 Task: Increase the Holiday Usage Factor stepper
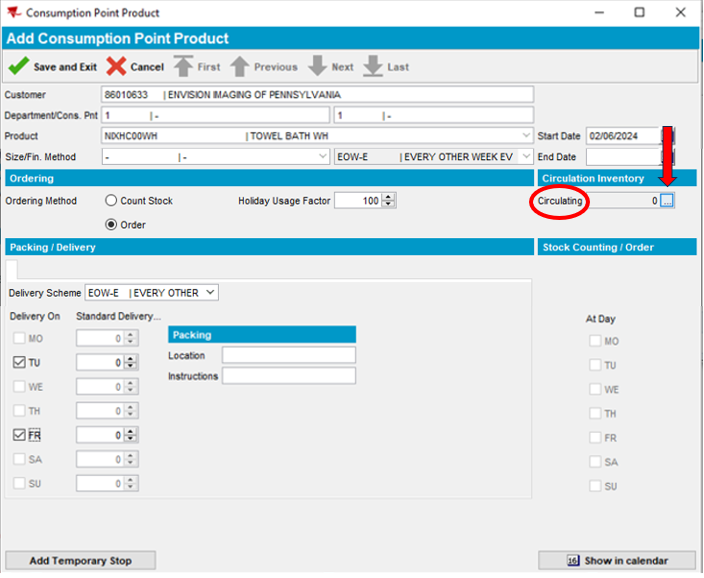[x=388, y=197]
